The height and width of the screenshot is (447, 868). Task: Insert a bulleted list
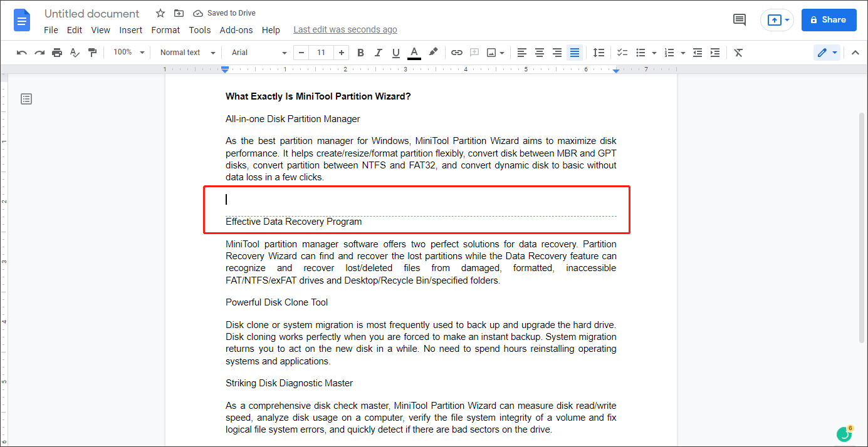[641, 53]
